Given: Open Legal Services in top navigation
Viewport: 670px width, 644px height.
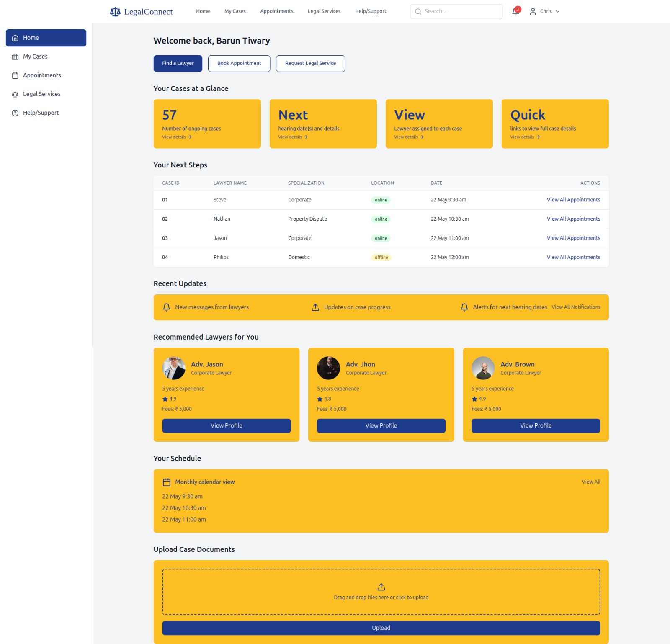Looking at the screenshot, I should tap(324, 11).
